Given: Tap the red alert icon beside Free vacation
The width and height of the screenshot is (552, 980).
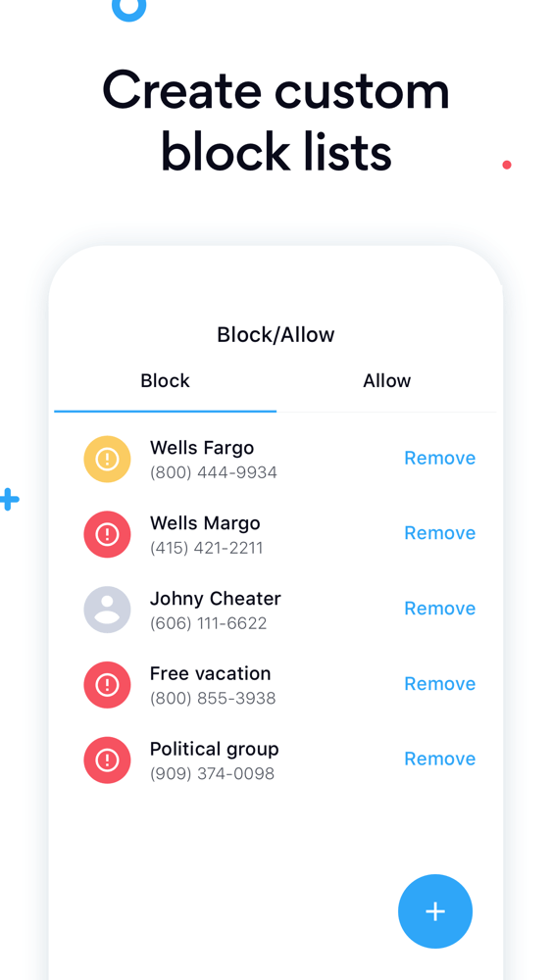Looking at the screenshot, I should [107, 685].
